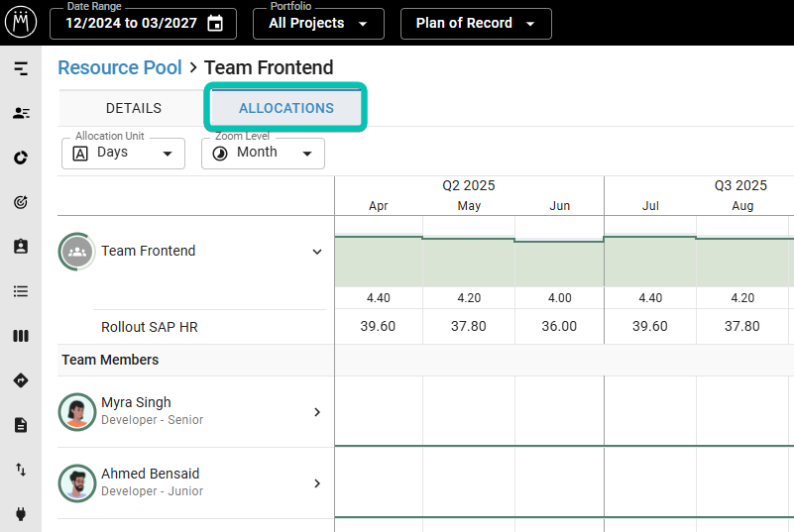This screenshot has height=532, width=794.
Task: Click the 37.80 value under May
Action: pos(469,326)
